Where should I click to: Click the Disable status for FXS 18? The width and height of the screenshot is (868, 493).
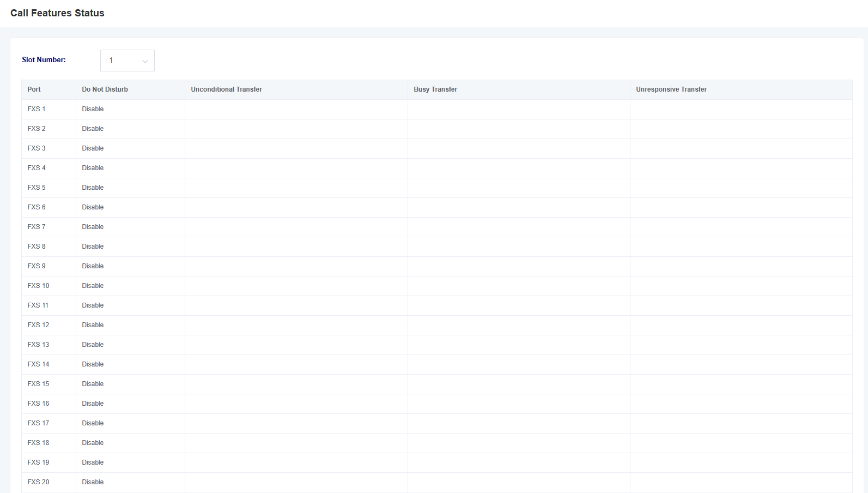pyautogui.click(x=93, y=443)
